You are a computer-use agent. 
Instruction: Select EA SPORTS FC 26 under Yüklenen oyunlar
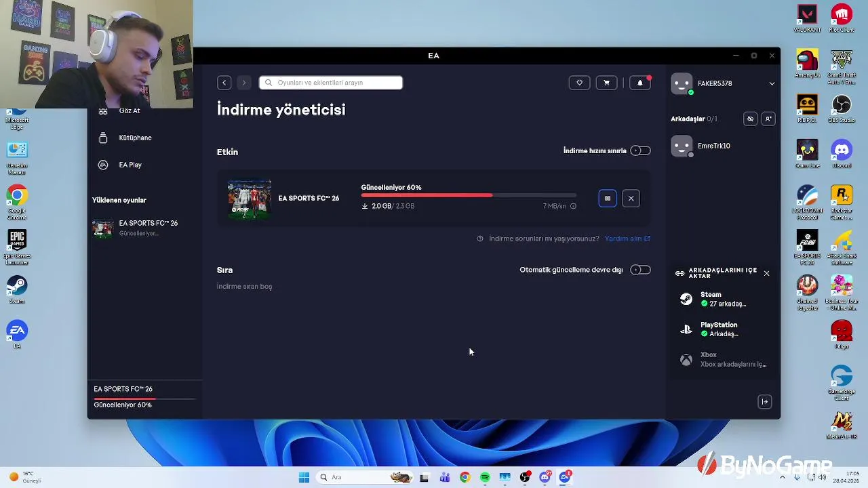144,228
